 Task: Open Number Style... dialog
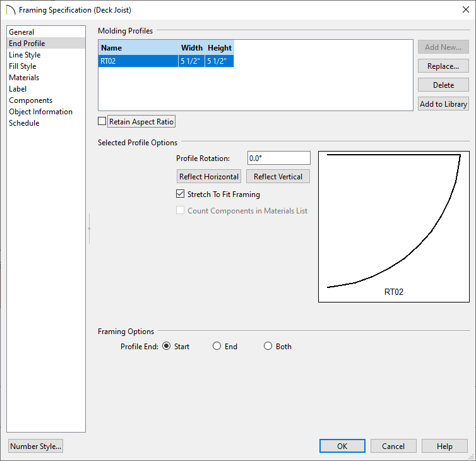pos(35,446)
